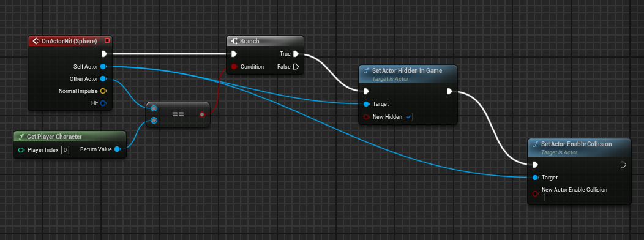Viewport: 644px width, 240px height.
Task: Click the Branch exec input pin
Action: (234, 54)
